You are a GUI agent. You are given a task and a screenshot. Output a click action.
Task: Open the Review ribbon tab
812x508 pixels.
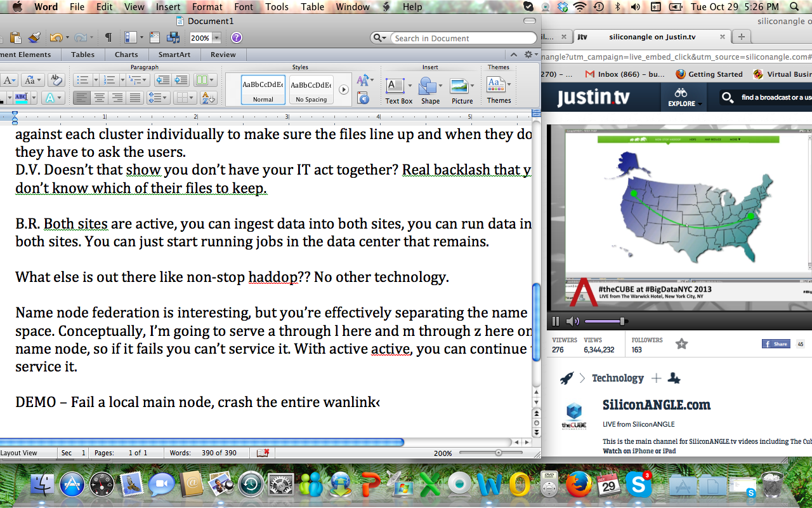223,55
